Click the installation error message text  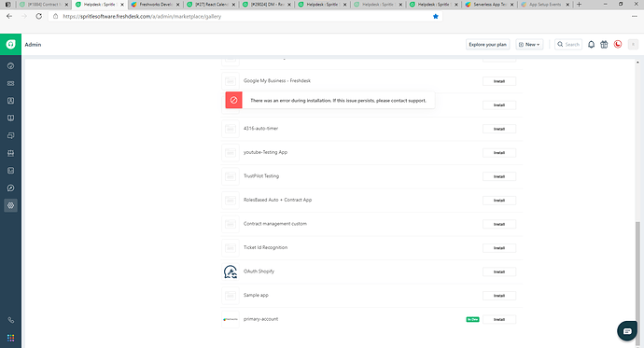(339, 100)
